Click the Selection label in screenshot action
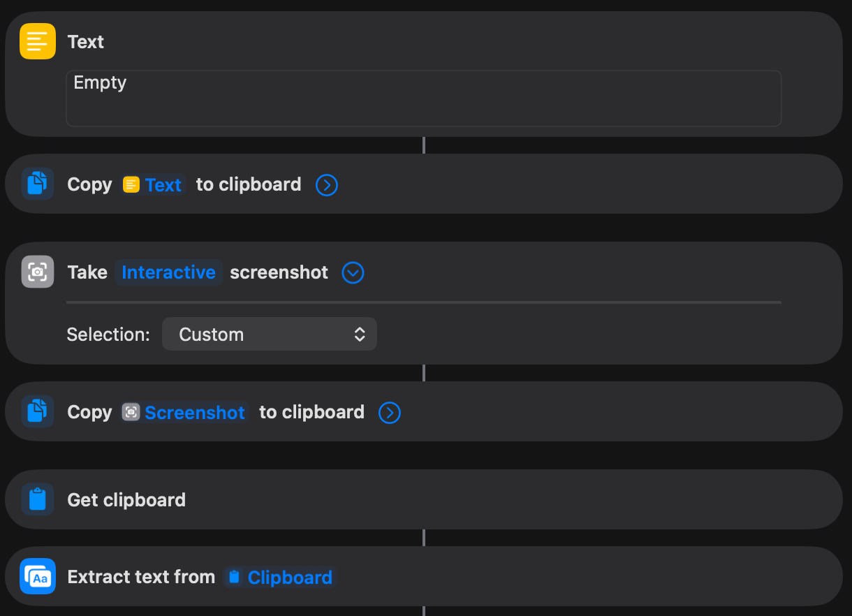The height and width of the screenshot is (616, 852). pos(108,335)
